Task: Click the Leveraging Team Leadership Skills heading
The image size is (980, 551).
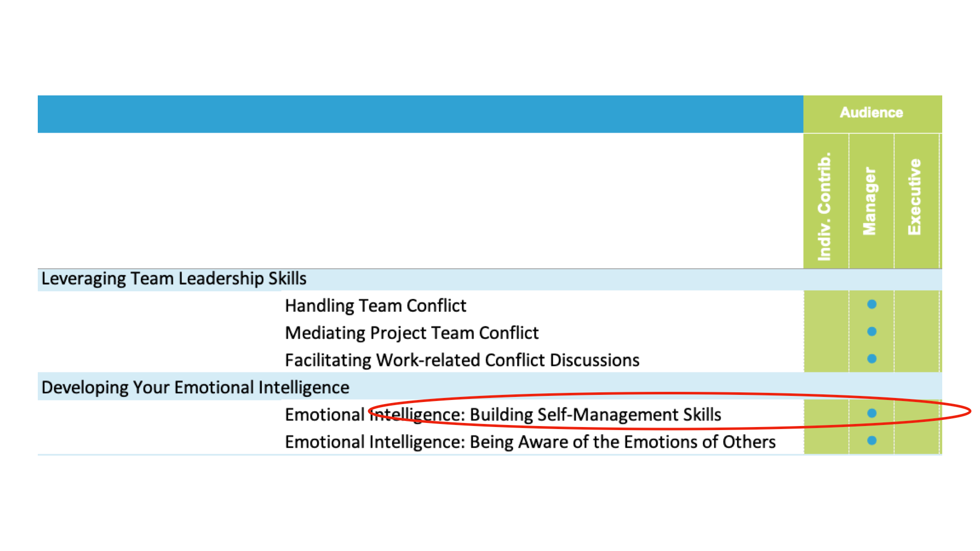Action: click(174, 279)
